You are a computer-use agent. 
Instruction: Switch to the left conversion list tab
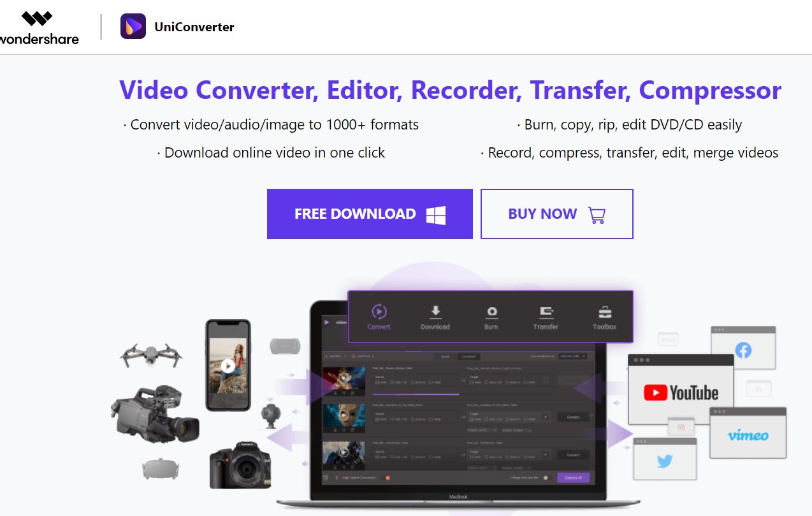(445, 357)
